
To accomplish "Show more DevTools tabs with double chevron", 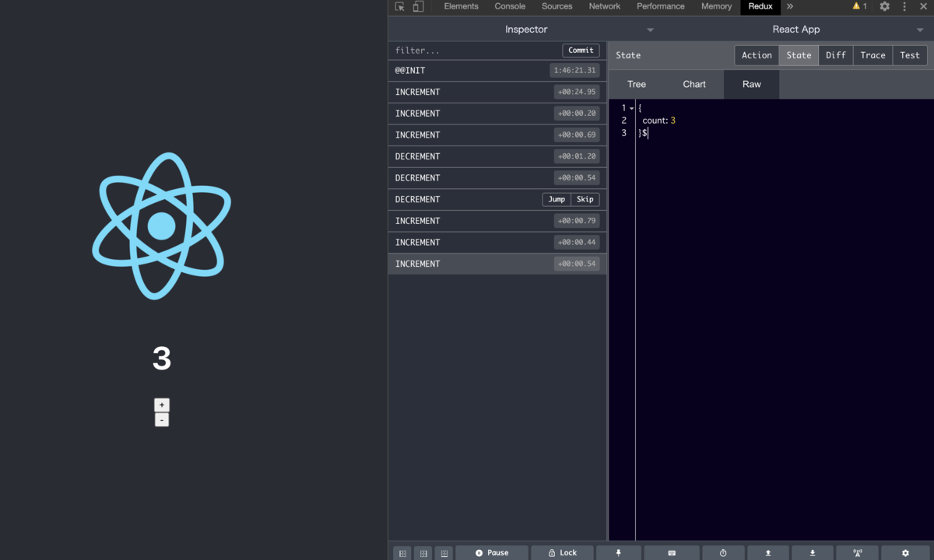I will tap(790, 6).
